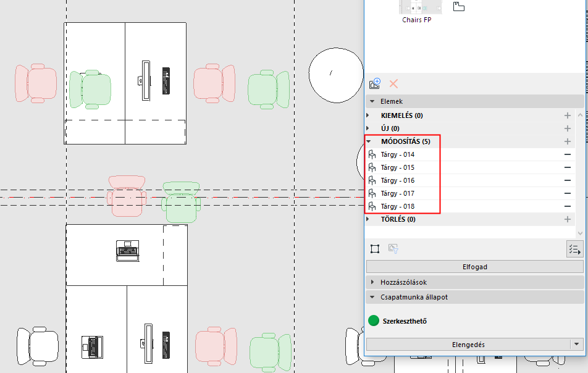Click the red X delete icon
588x373 pixels.
point(393,83)
